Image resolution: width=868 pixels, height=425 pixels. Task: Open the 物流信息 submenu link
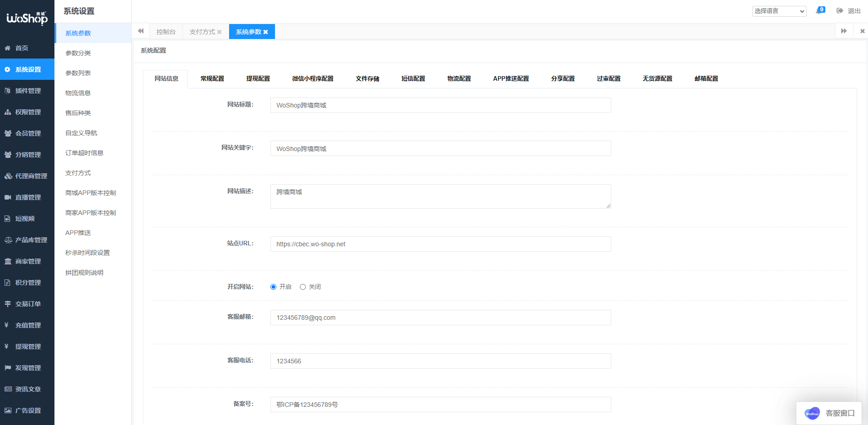point(78,93)
